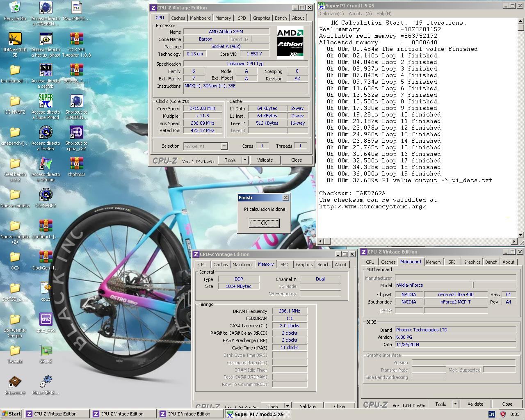The height and width of the screenshot is (420, 525).
Task: Open Calculate(C) menu in Super PI
Action: point(332,14)
